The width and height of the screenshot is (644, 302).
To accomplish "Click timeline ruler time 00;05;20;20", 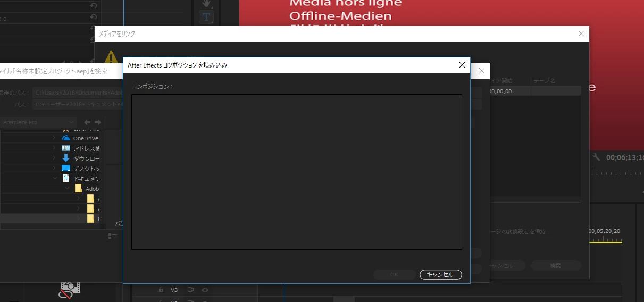I will click(x=604, y=231).
